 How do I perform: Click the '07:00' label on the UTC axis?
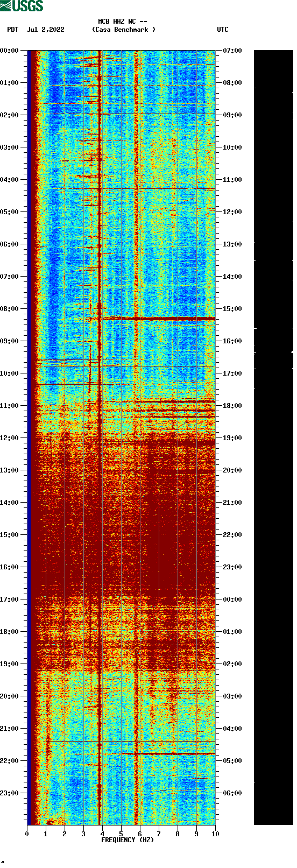232,51
